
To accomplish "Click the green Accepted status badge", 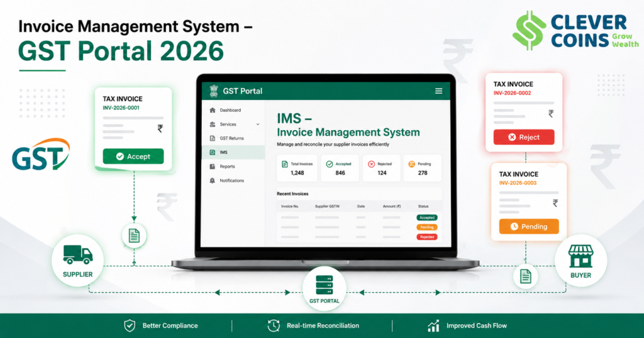I will [427, 218].
